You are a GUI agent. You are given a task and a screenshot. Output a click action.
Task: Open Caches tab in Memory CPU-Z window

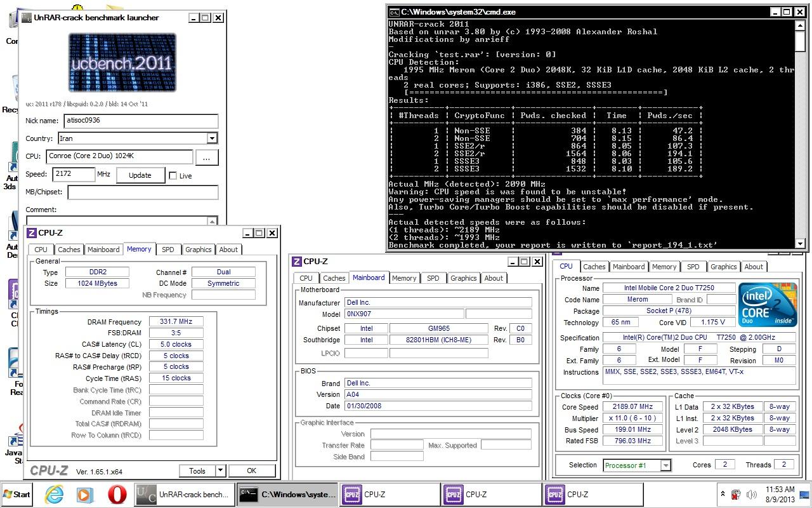(69, 250)
